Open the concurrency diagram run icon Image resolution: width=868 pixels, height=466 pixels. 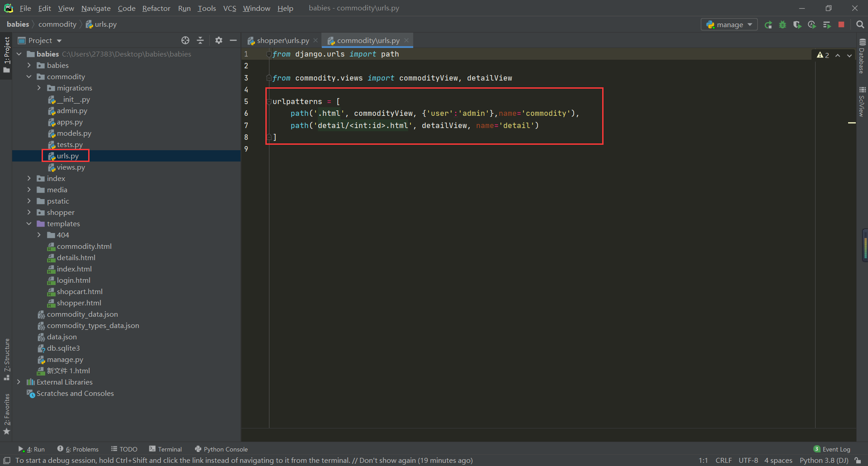[x=827, y=24]
